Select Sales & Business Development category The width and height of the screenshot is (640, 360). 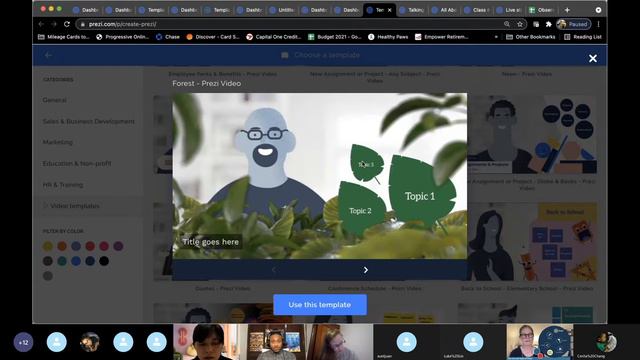point(89,121)
